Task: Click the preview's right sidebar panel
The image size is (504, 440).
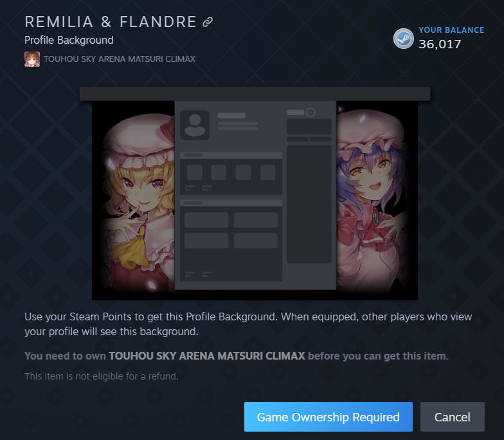Action: point(309,205)
